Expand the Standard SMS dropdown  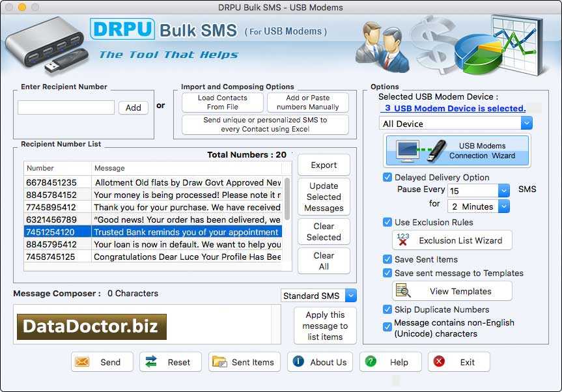pos(351,296)
